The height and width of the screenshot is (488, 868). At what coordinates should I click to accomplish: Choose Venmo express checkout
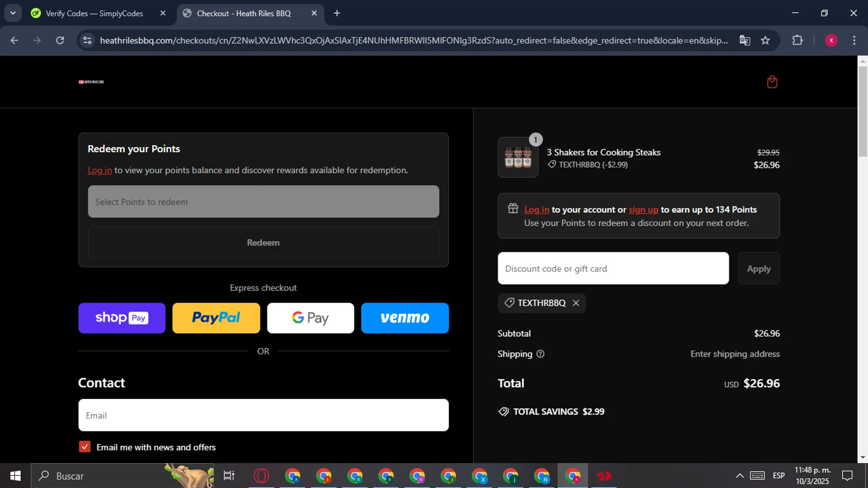click(x=405, y=318)
